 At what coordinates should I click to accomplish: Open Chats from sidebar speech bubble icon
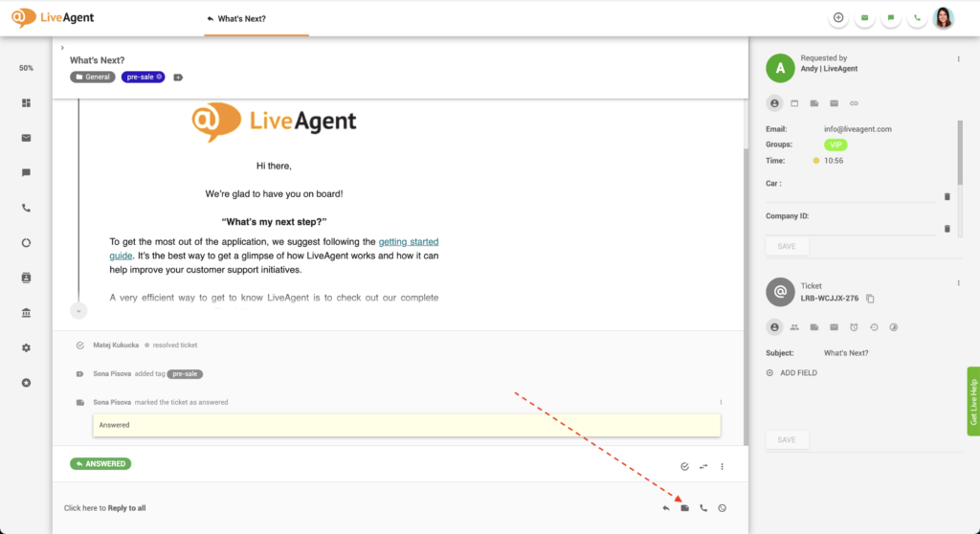[26, 172]
